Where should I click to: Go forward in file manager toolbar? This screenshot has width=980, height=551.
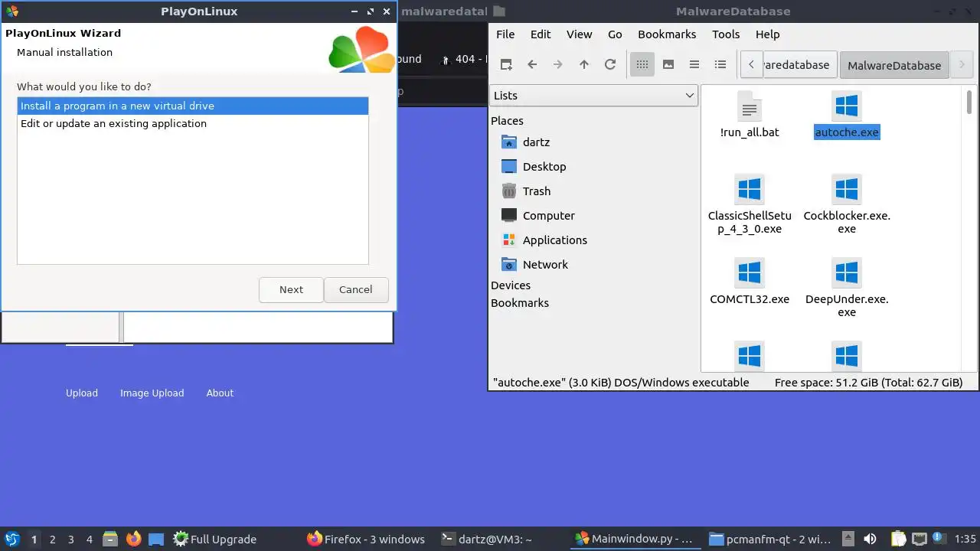pyautogui.click(x=558, y=64)
